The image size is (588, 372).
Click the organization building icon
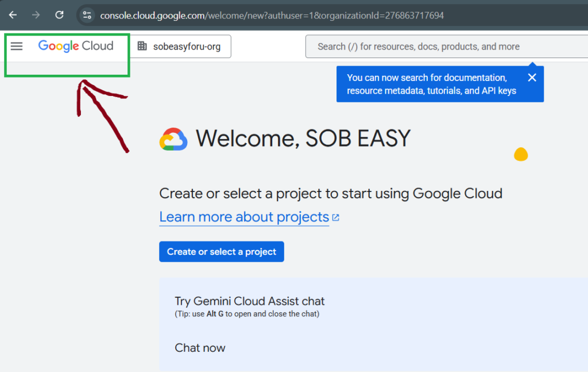pos(142,47)
